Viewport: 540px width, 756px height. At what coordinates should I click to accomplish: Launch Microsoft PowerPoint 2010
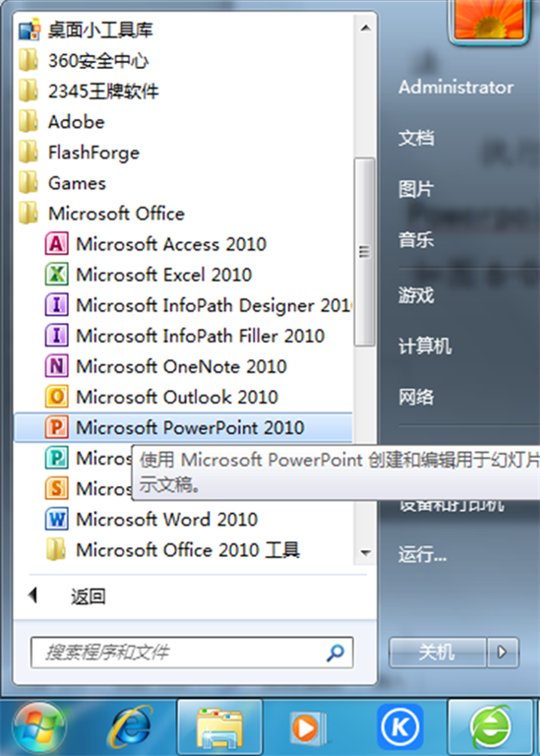click(183, 427)
